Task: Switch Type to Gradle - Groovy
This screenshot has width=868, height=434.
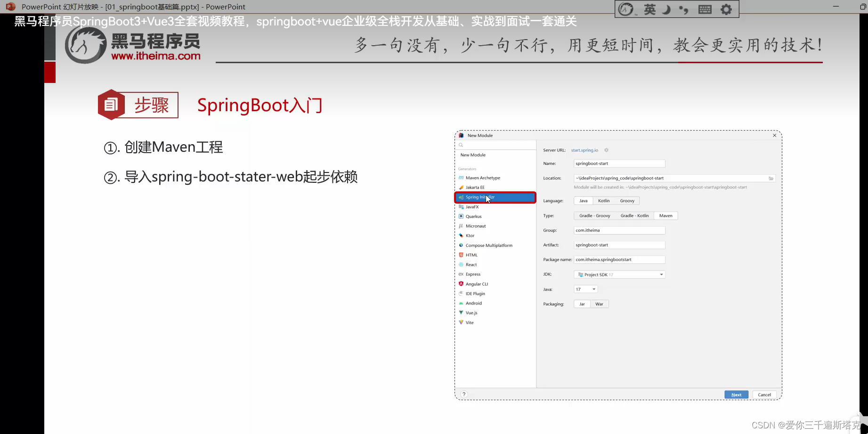Action: click(594, 215)
